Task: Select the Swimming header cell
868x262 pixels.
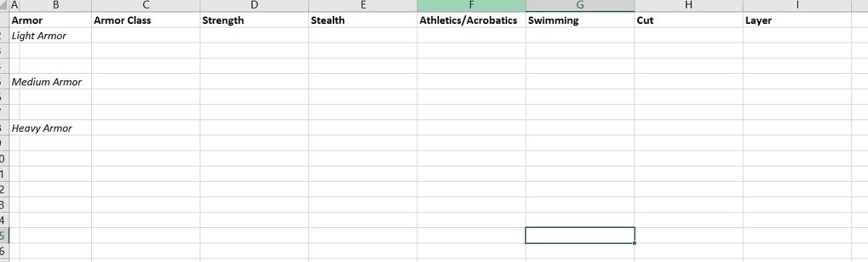Action: (x=580, y=20)
